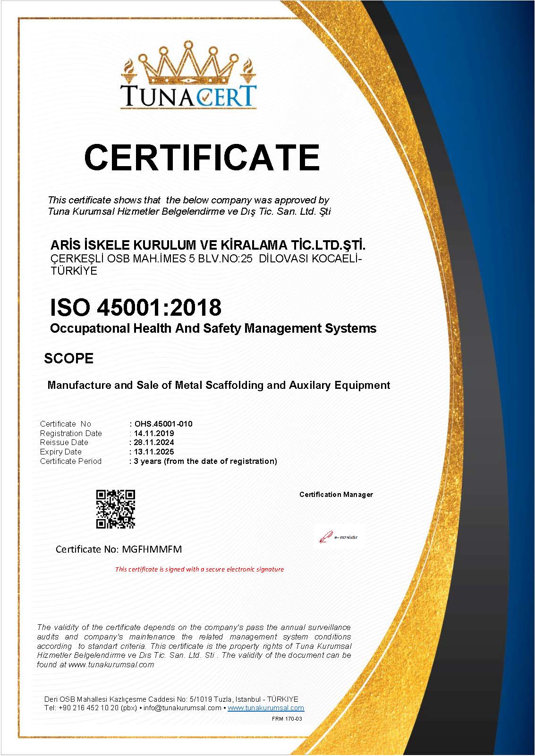The width and height of the screenshot is (535, 756).
Task: Click the QR code image
Action: (116, 509)
